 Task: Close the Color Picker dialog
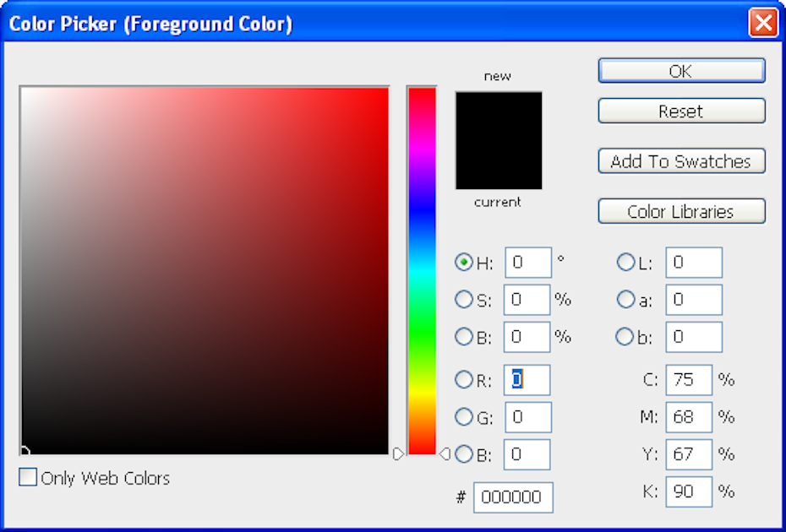pyautogui.click(x=763, y=23)
